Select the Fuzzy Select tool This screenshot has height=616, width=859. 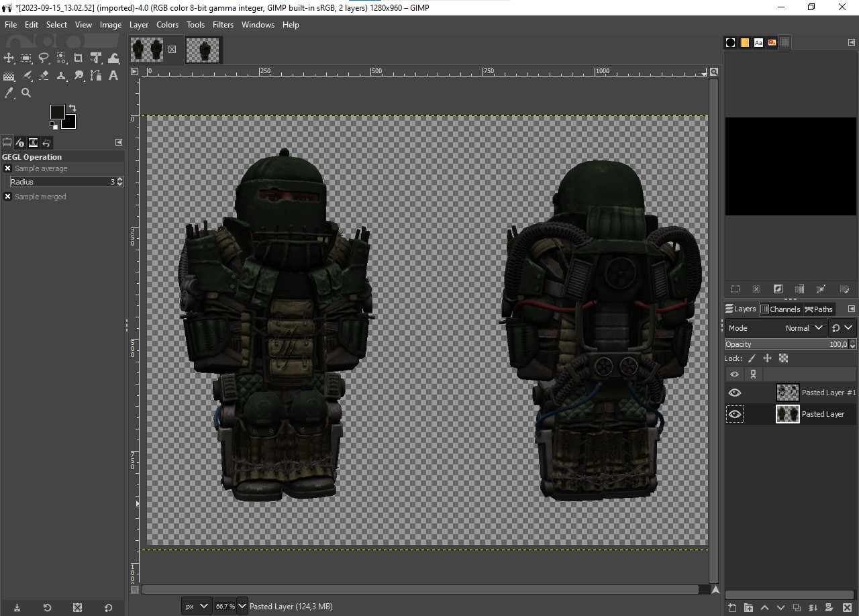61,58
